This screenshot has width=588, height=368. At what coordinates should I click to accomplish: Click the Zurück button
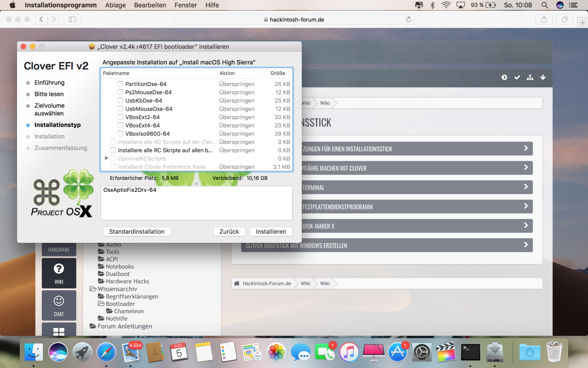click(229, 232)
